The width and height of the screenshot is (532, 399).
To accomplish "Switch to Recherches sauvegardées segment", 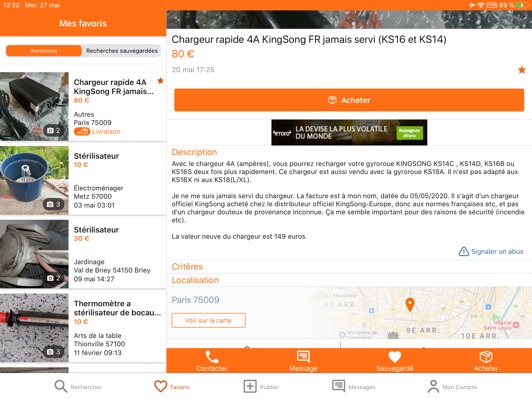I will 122,51.
